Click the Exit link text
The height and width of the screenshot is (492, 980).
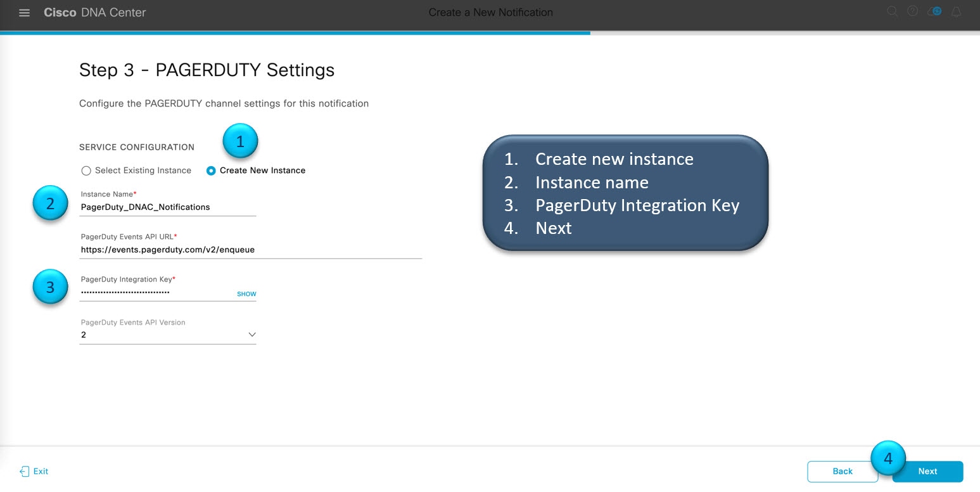point(41,471)
